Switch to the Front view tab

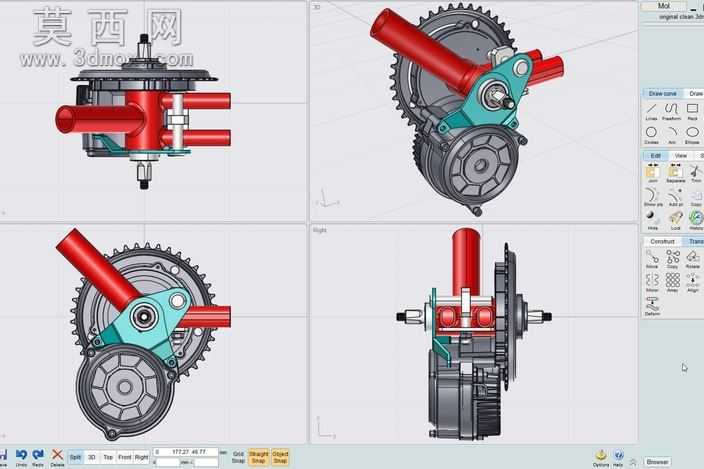(124, 457)
